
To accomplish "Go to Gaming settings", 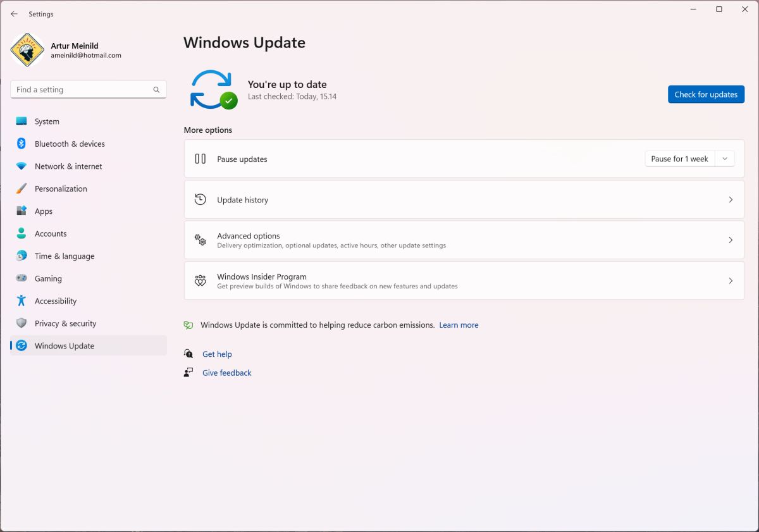I will tap(89, 278).
